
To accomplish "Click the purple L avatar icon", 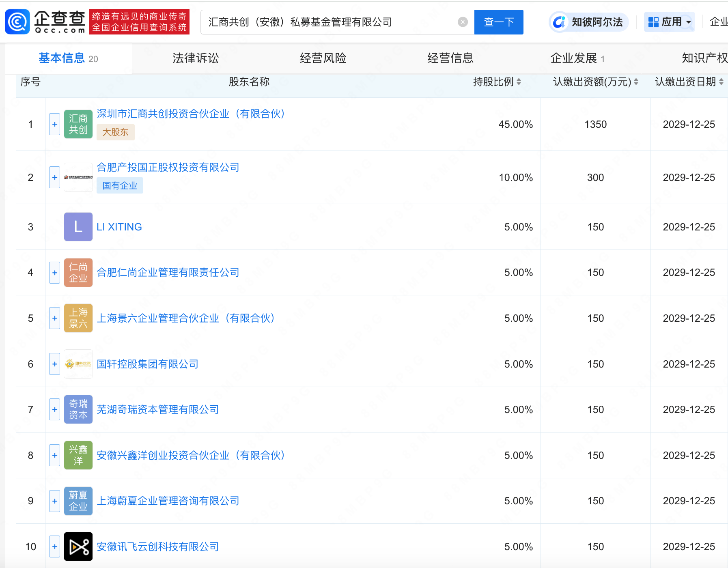I will (x=78, y=227).
